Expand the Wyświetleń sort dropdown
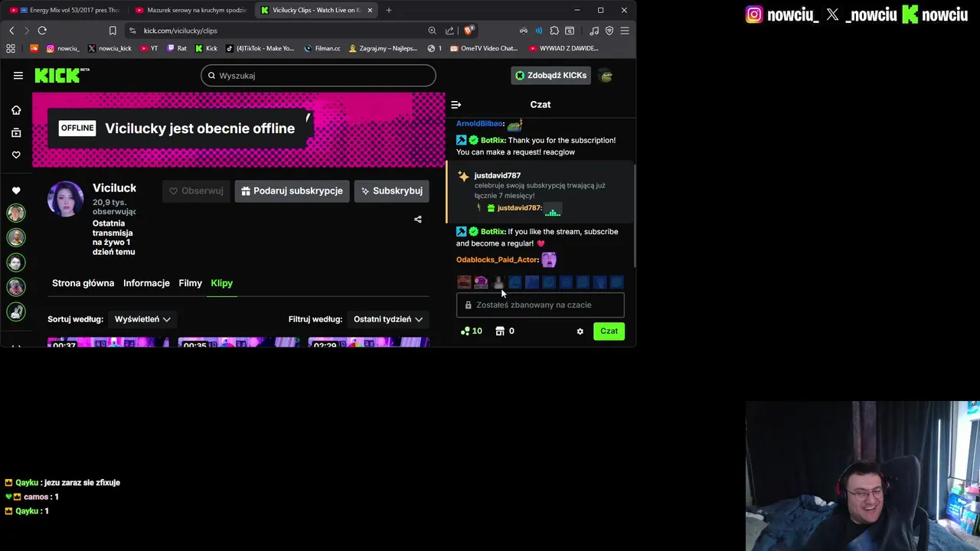 pyautogui.click(x=142, y=319)
